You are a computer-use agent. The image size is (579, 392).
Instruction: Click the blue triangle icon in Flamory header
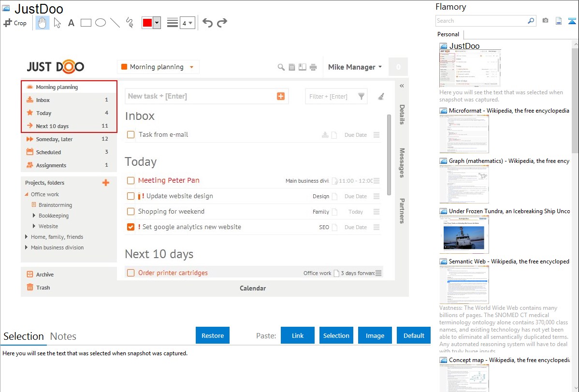point(572,21)
